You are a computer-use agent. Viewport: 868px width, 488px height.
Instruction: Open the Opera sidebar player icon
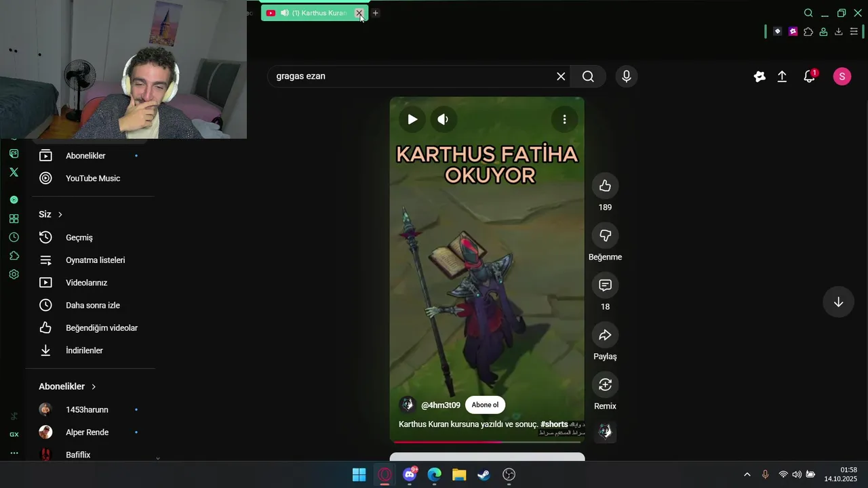click(14, 200)
